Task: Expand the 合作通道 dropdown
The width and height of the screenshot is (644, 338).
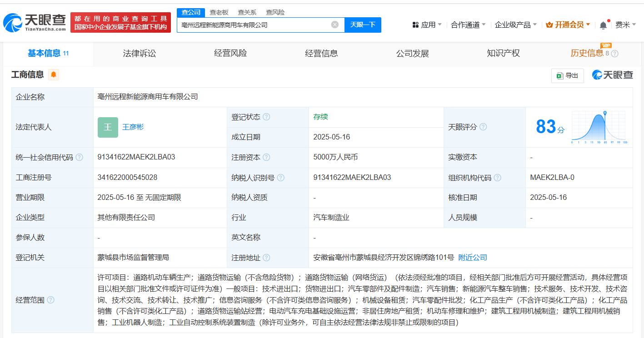Action: point(468,25)
